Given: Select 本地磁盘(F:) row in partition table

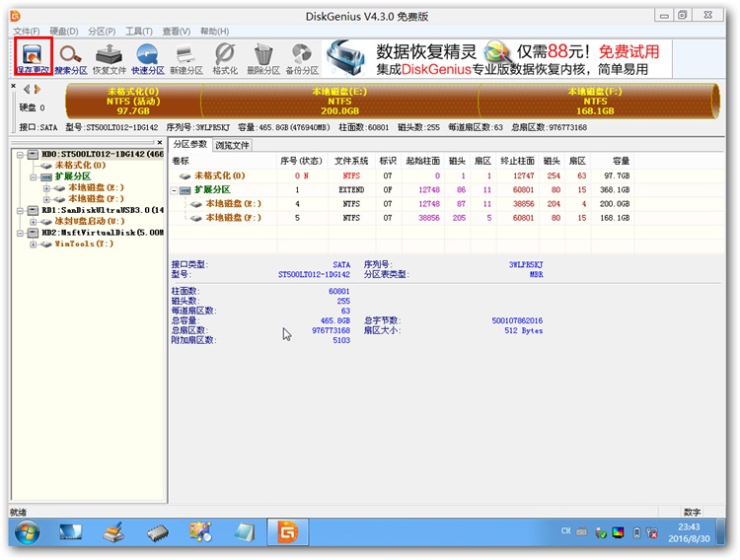Looking at the screenshot, I should pyautogui.click(x=402, y=218).
